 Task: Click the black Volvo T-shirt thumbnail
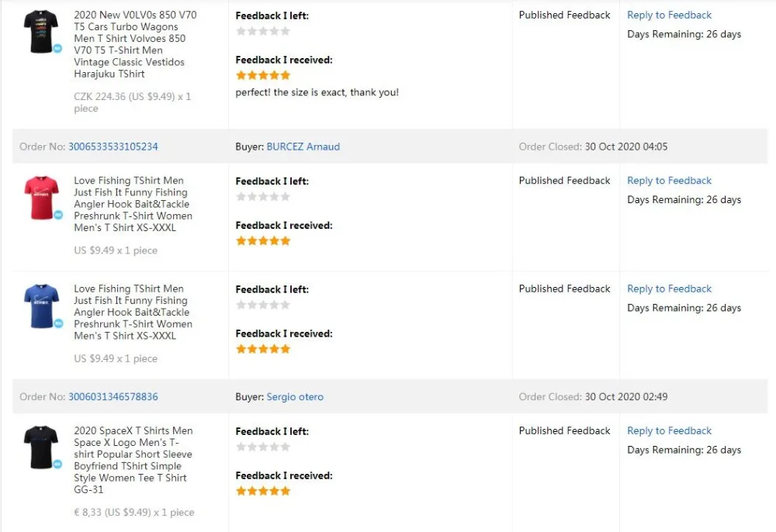[x=40, y=31]
